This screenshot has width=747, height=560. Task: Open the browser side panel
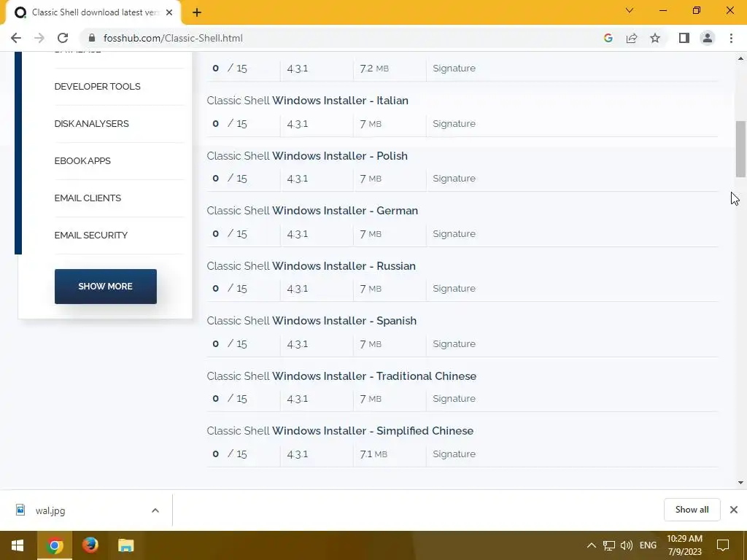coord(684,38)
